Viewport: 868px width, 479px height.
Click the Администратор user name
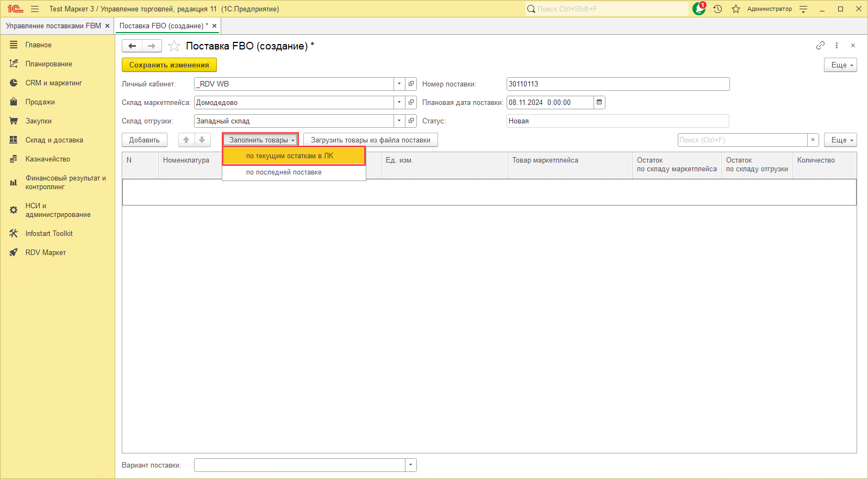pos(769,9)
